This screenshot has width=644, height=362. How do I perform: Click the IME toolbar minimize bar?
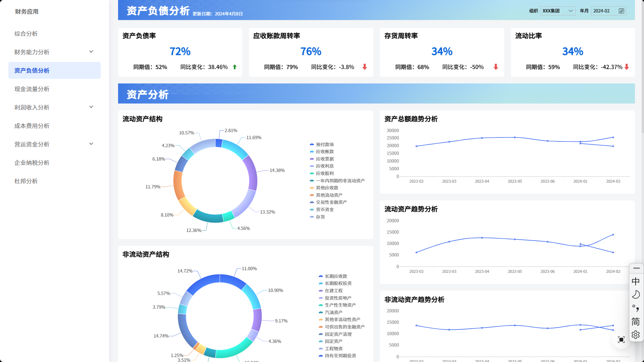tap(636, 268)
